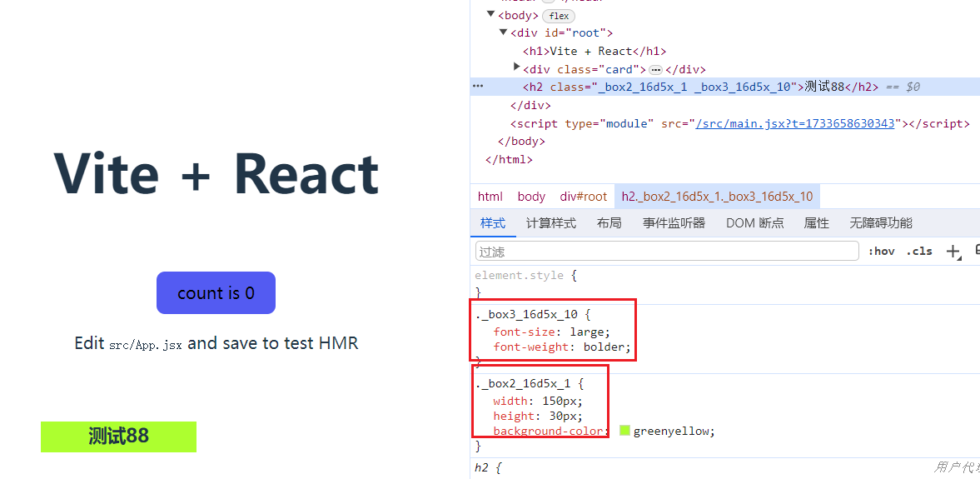Open the DOM 断点 tab
Viewport: 980px width, 479px height.
click(x=755, y=223)
